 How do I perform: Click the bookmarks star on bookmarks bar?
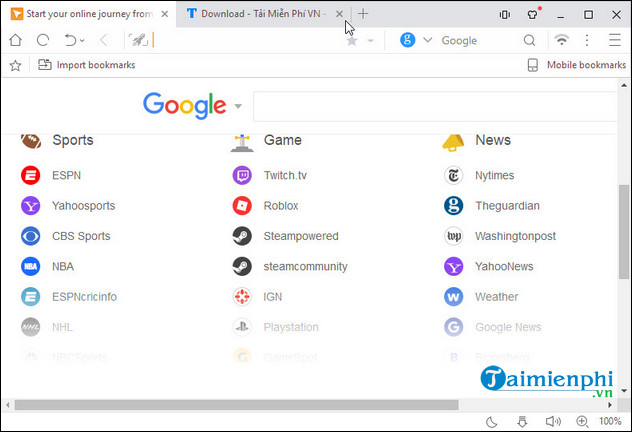coord(15,65)
